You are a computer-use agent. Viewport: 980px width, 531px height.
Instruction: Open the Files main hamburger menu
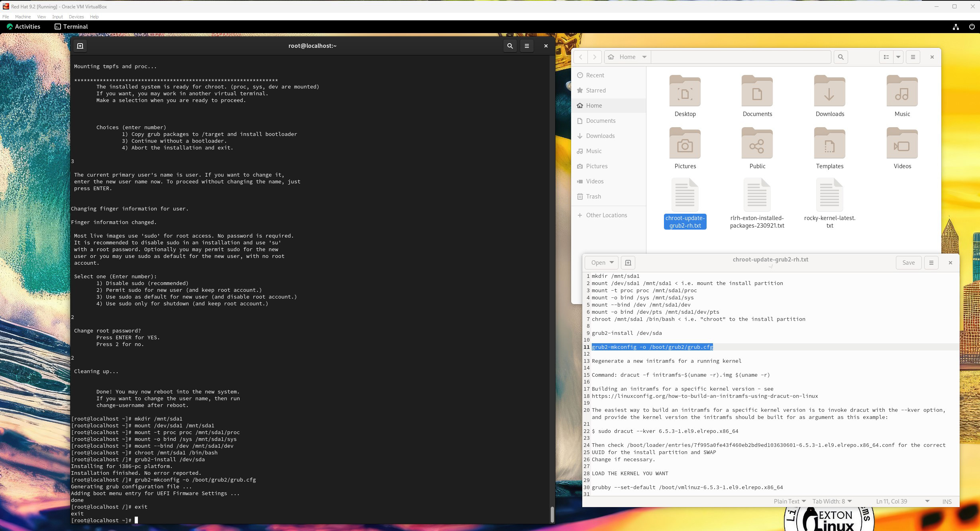913,57
